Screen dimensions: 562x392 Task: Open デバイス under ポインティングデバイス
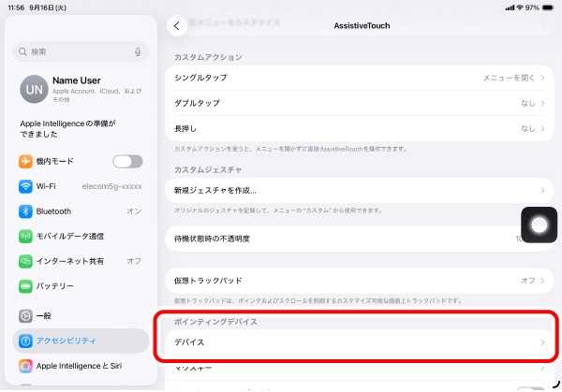coord(356,343)
